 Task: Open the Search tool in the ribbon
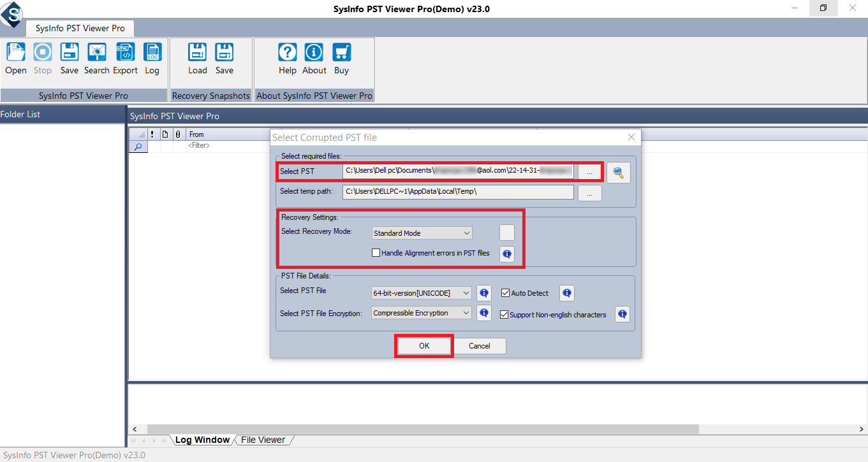[97, 59]
